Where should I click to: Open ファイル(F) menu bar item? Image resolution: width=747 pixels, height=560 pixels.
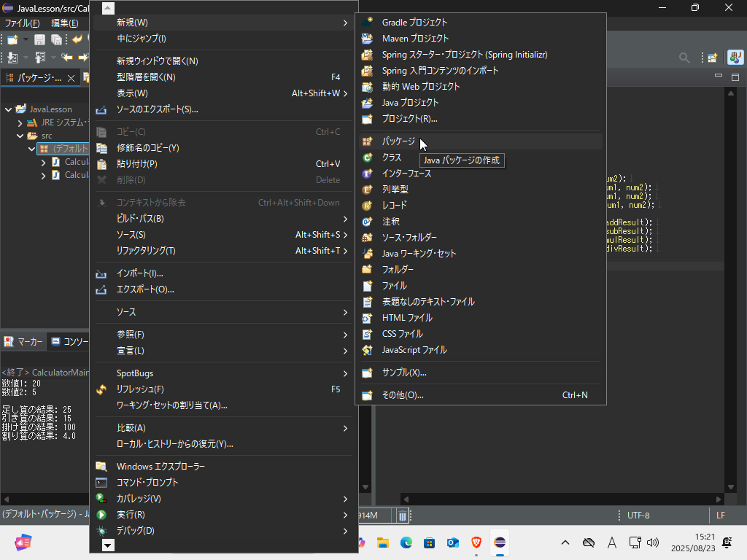point(22,23)
